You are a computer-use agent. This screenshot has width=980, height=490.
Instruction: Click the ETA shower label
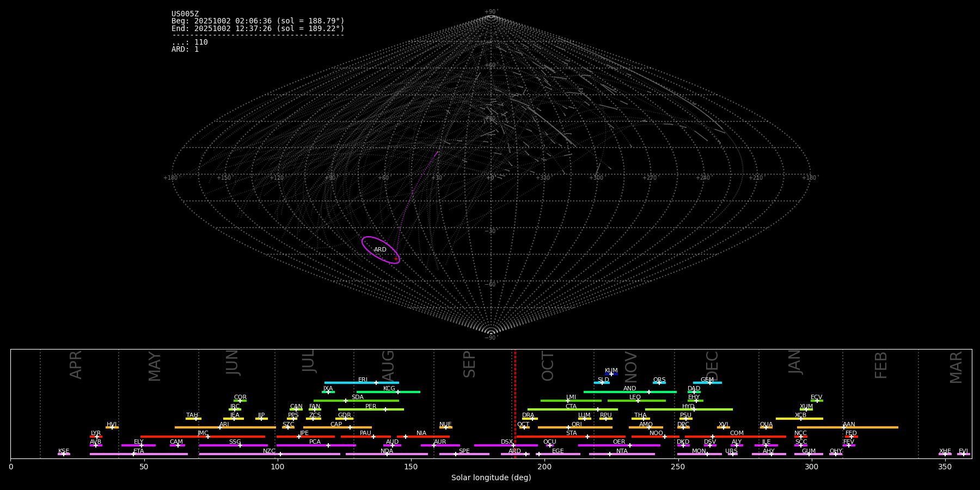(x=139, y=451)
